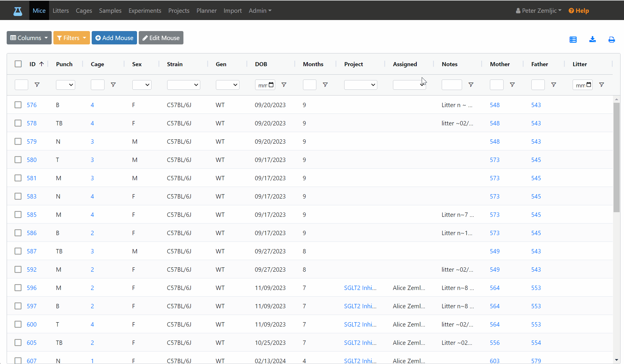Click the print icon

[x=612, y=39]
